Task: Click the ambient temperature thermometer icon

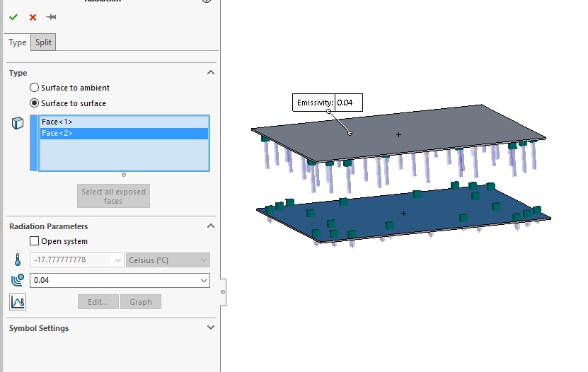Action: tap(18, 260)
